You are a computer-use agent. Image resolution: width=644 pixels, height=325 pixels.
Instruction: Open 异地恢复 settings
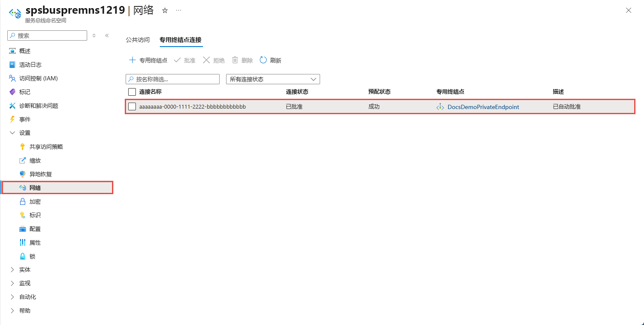41,174
